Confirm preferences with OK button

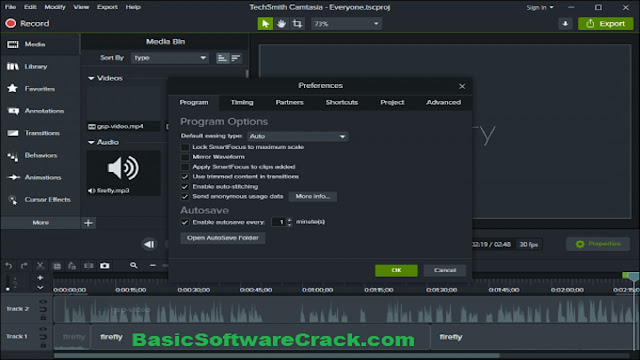pos(396,270)
